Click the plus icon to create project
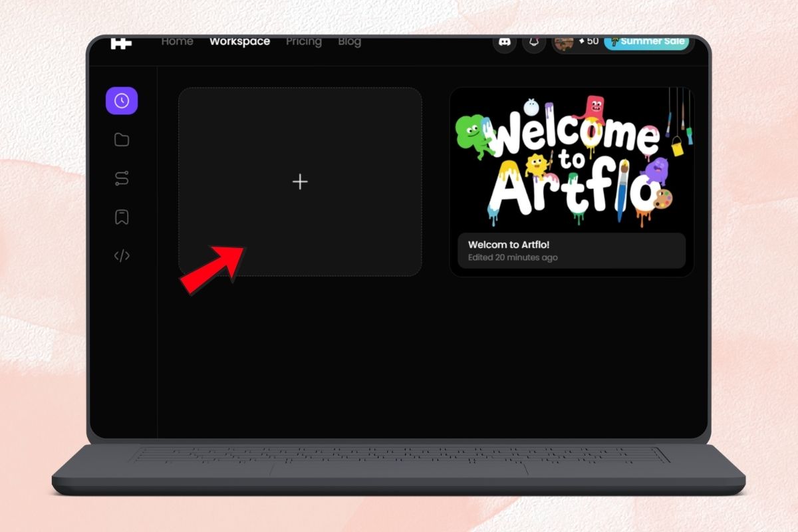This screenshot has width=798, height=532. coord(300,182)
